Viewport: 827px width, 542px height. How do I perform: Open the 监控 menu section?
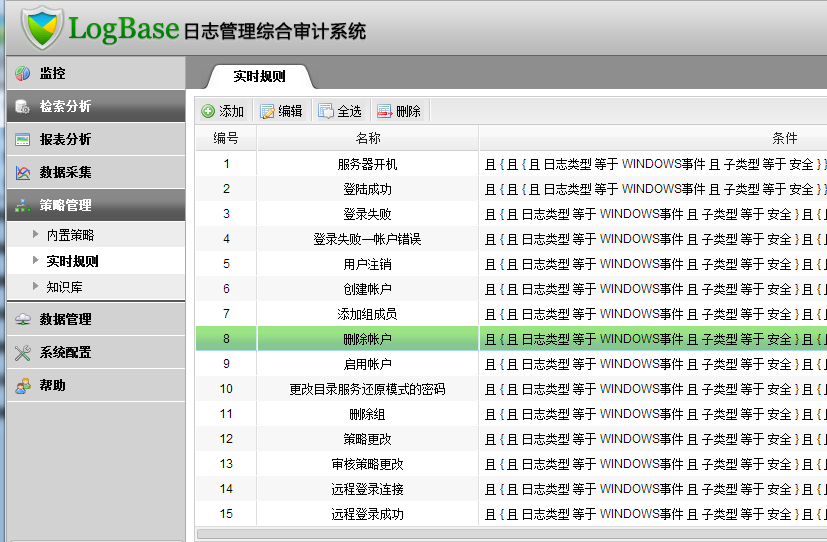click(x=96, y=73)
